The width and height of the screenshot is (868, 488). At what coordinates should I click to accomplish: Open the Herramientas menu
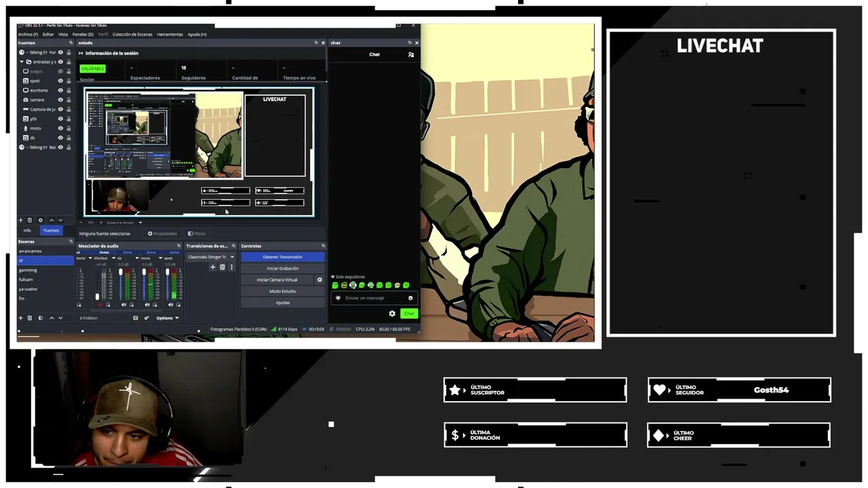click(x=170, y=35)
